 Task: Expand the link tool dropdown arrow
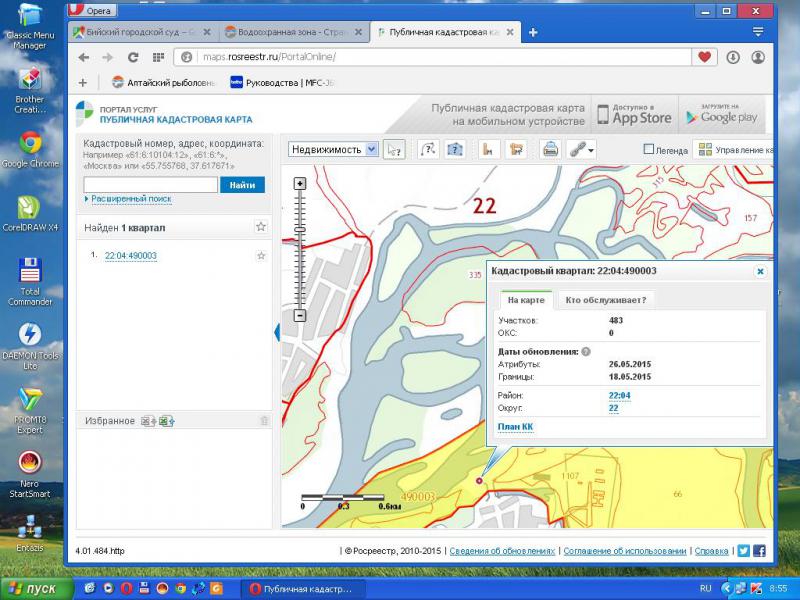point(591,150)
